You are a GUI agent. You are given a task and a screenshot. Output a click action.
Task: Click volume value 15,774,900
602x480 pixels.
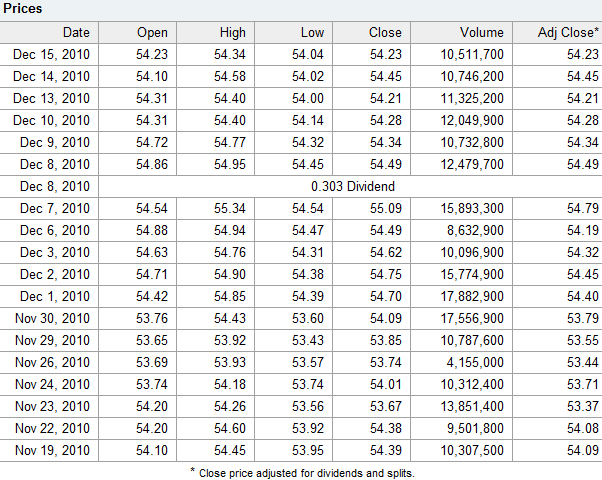click(x=472, y=274)
